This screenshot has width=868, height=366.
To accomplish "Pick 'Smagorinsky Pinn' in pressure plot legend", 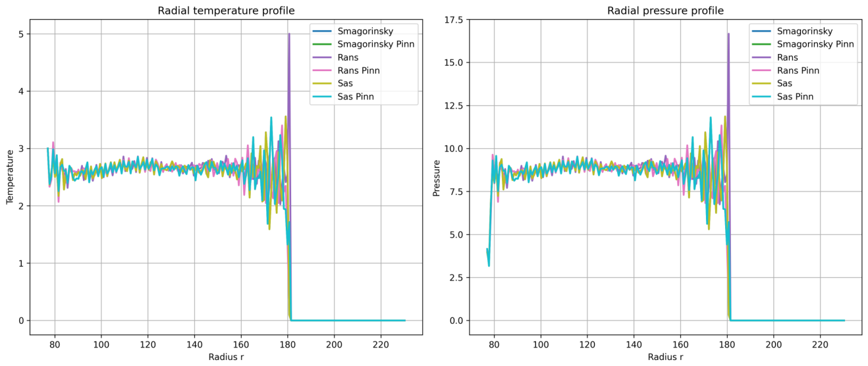I will click(x=815, y=44).
